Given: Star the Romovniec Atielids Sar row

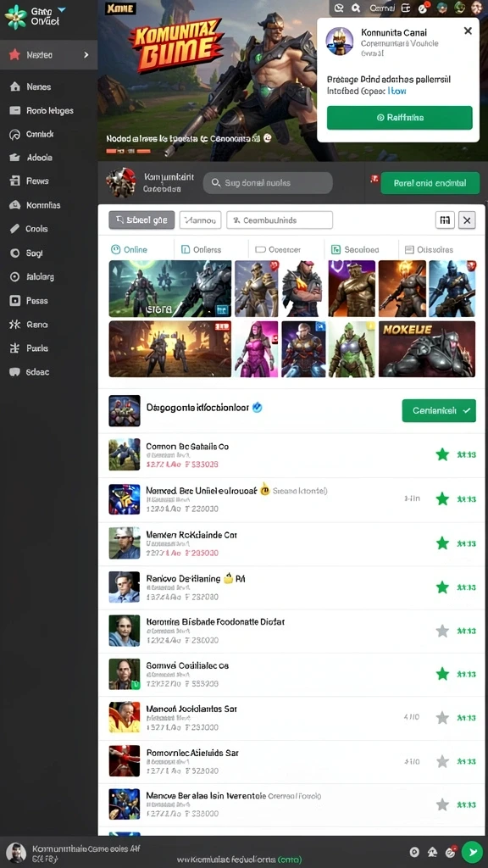Looking at the screenshot, I should (442, 762).
